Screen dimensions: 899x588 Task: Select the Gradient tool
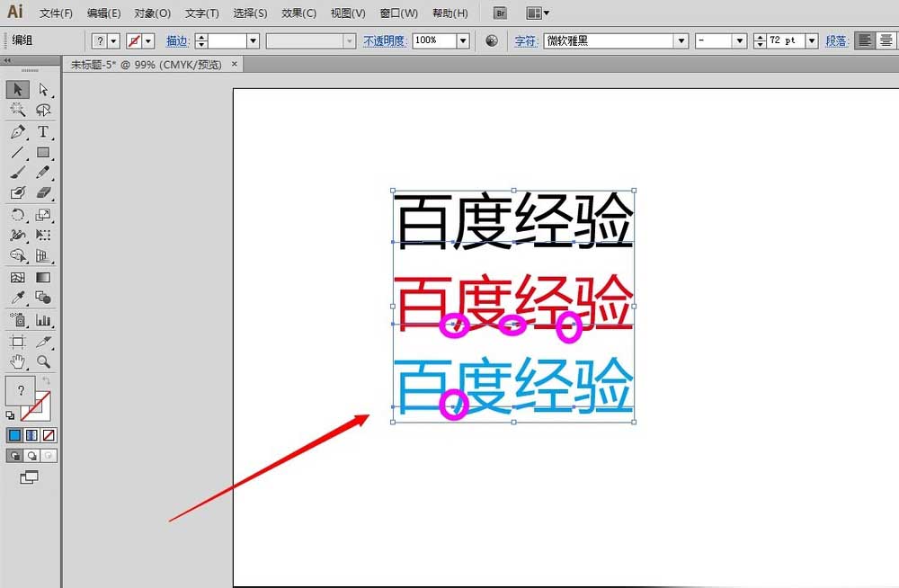tap(43, 278)
